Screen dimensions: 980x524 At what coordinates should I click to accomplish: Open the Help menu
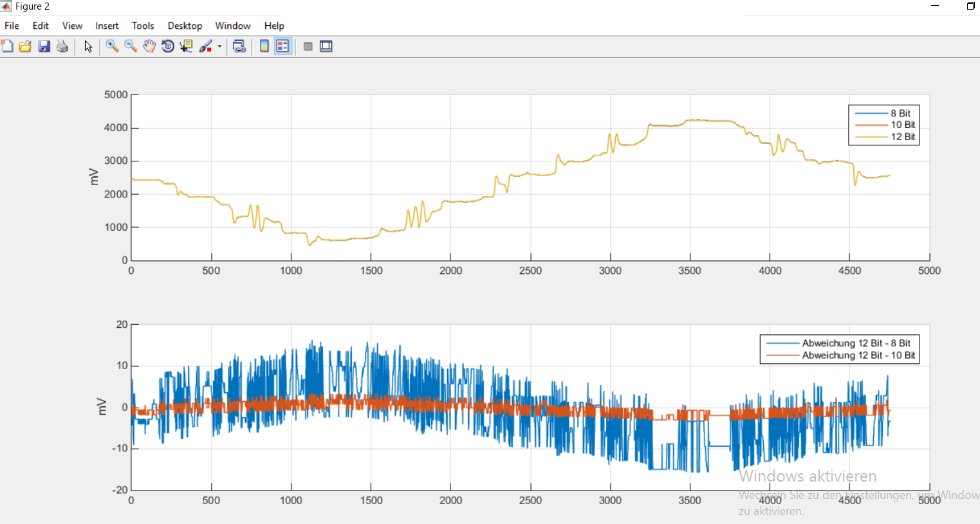pyautogui.click(x=274, y=26)
